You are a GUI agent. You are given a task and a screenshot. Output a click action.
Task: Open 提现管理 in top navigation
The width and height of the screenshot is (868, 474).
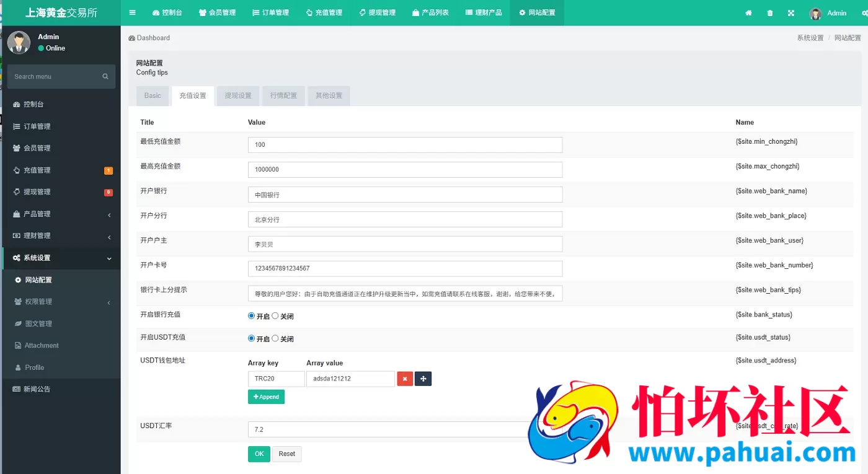click(378, 13)
